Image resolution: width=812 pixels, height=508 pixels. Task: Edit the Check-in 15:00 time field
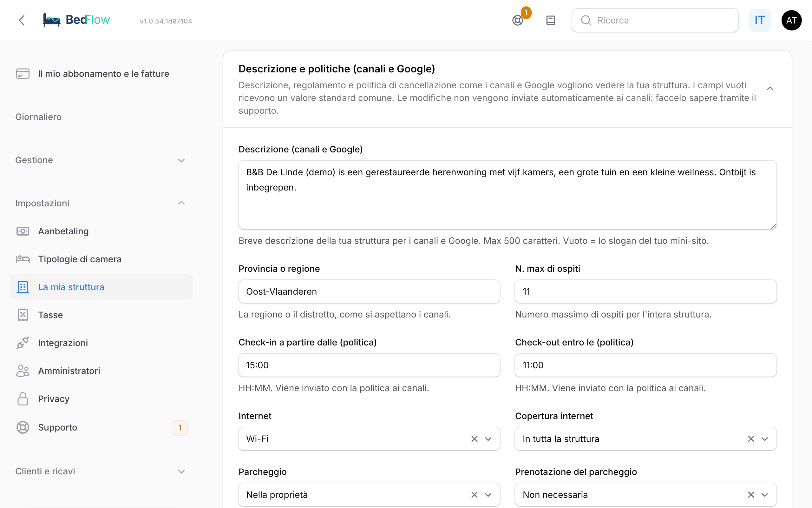pyautogui.click(x=369, y=365)
